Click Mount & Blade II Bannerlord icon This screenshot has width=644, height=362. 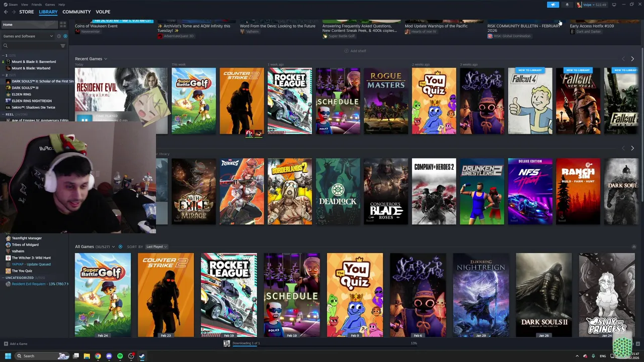tap(8, 61)
